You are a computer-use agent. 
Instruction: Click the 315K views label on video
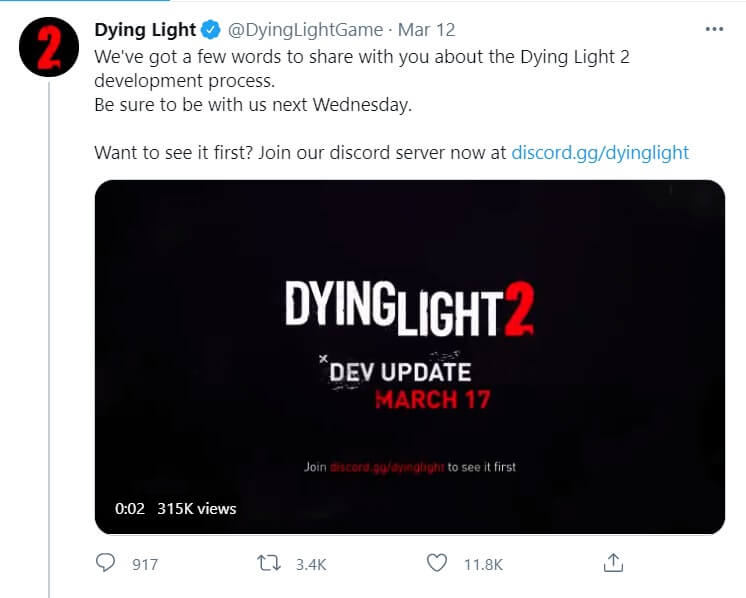(x=197, y=509)
